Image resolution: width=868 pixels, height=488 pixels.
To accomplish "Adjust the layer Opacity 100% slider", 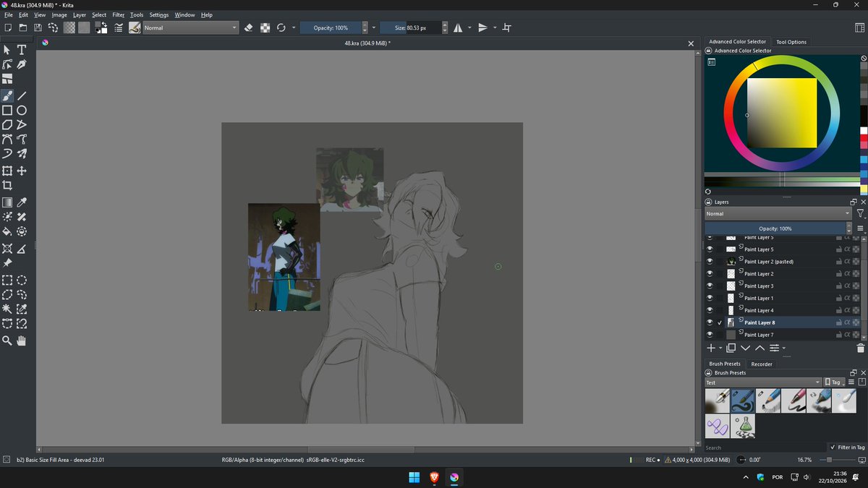I will point(775,228).
